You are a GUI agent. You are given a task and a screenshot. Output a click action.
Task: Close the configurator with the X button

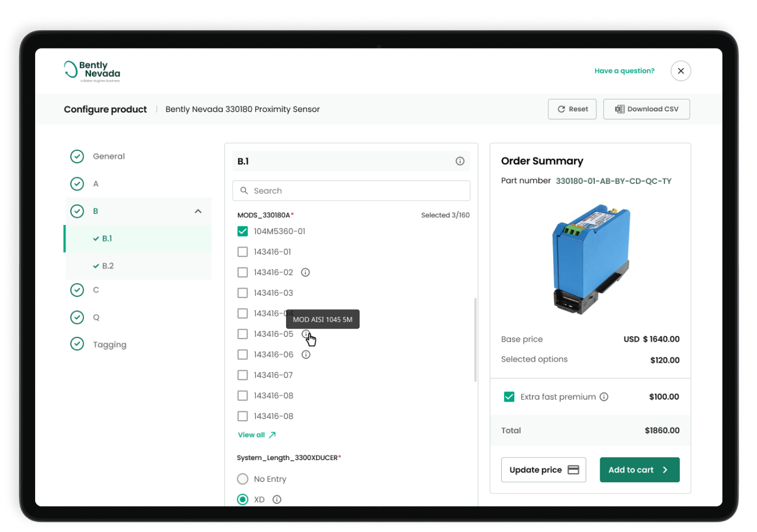tap(681, 71)
